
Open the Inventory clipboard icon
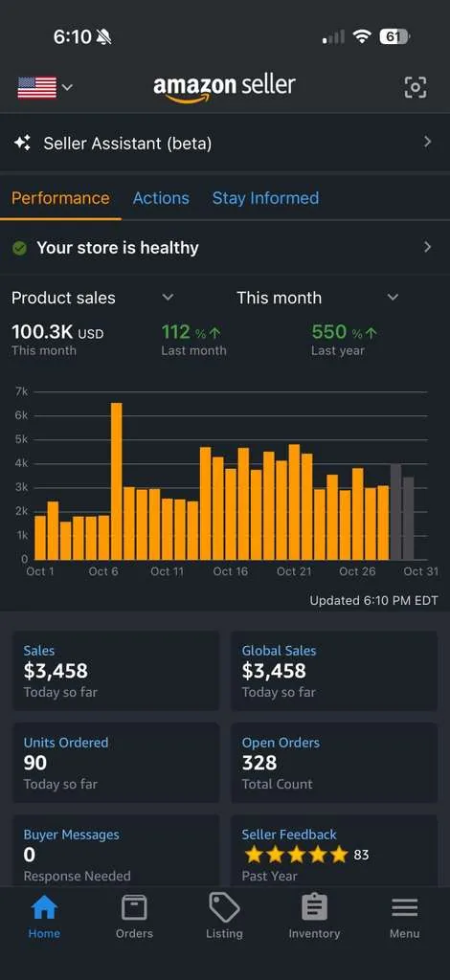(x=314, y=907)
